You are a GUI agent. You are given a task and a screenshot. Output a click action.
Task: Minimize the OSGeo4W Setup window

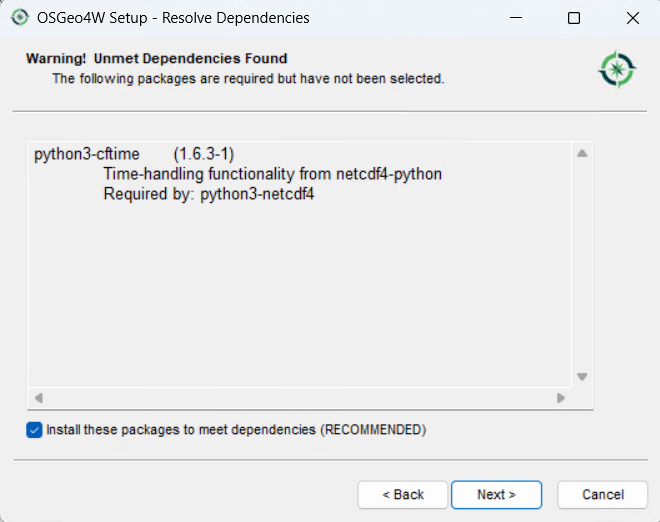click(x=516, y=18)
